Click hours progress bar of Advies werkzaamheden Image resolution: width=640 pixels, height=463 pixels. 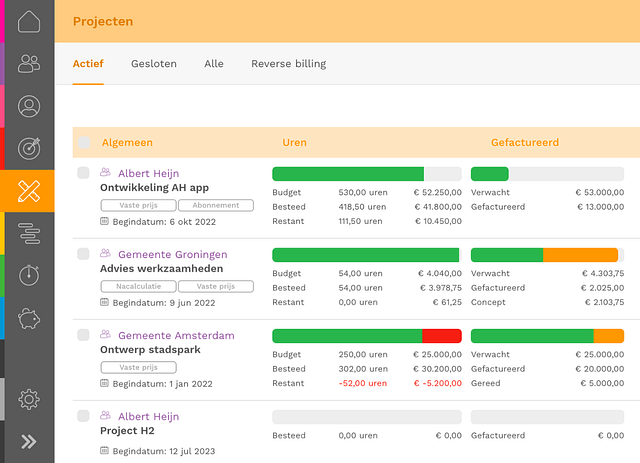(x=367, y=255)
